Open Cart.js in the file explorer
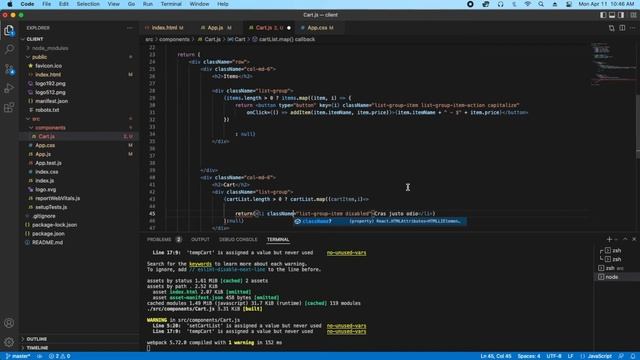The width and height of the screenshot is (640, 360). pos(47,136)
